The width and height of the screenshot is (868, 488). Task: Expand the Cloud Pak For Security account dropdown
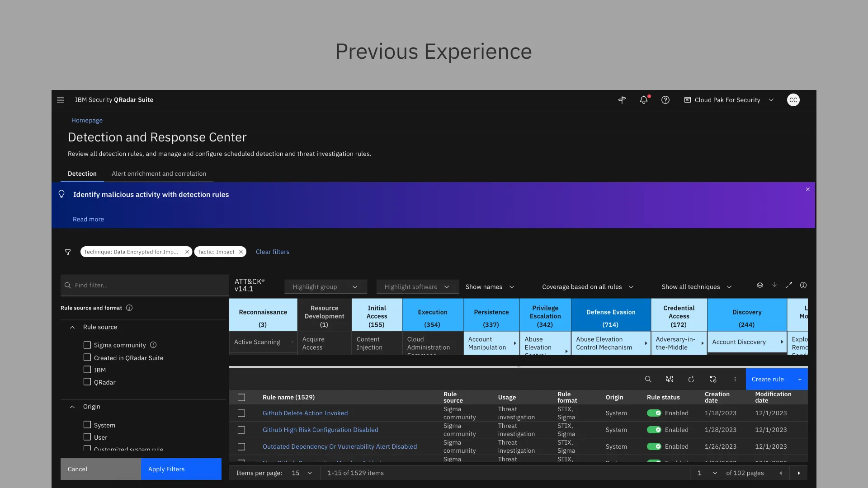771,100
